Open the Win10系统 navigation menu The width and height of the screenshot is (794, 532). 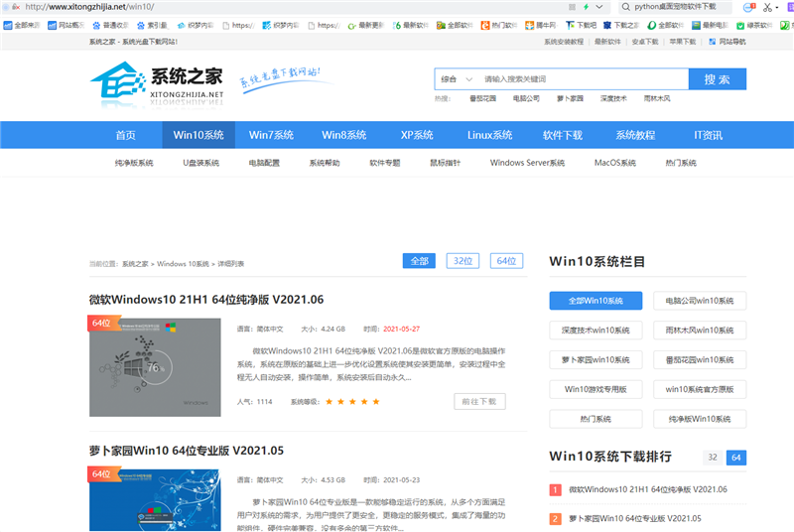198,135
